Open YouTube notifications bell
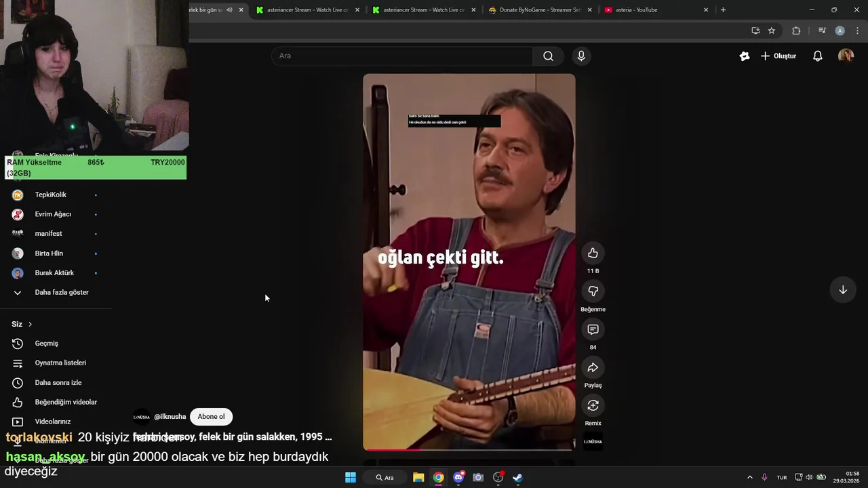This screenshot has height=488, width=868. click(818, 56)
